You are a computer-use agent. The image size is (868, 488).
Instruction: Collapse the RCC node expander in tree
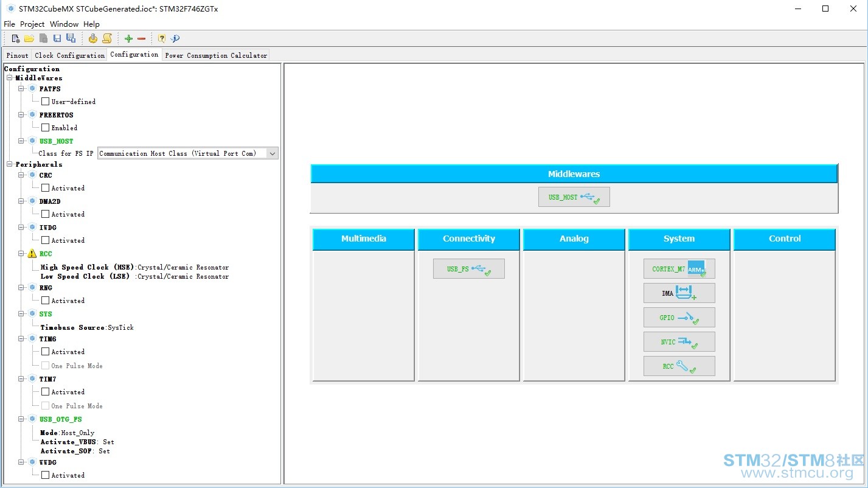pyautogui.click(x=21, y=254)
